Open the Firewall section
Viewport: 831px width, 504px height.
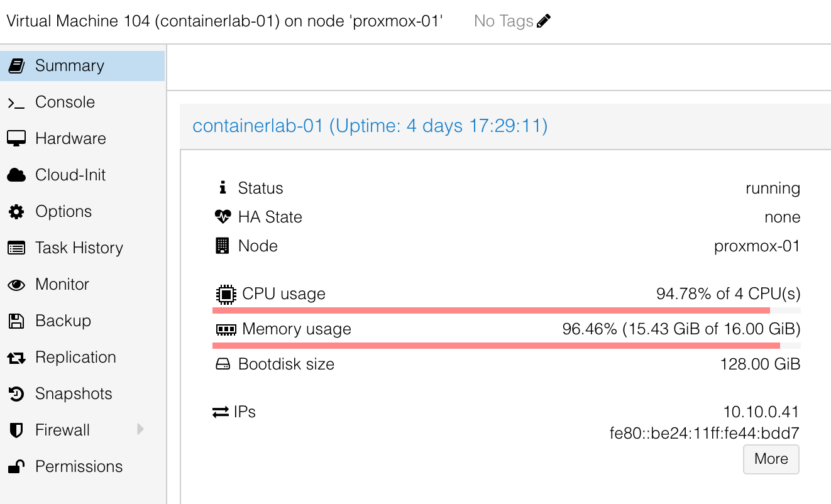click(x=62, y=430)
